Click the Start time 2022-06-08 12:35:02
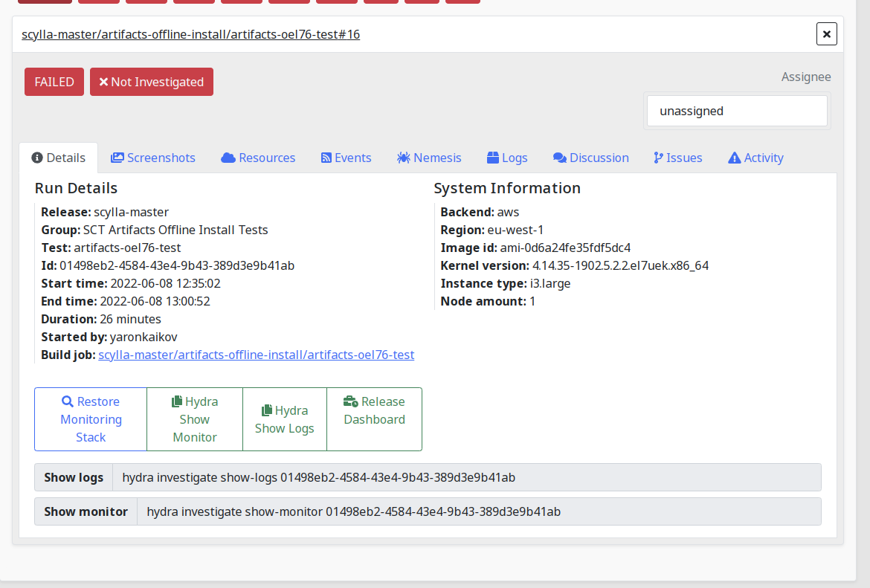870x588 pixels. click(x=131, y=283)
